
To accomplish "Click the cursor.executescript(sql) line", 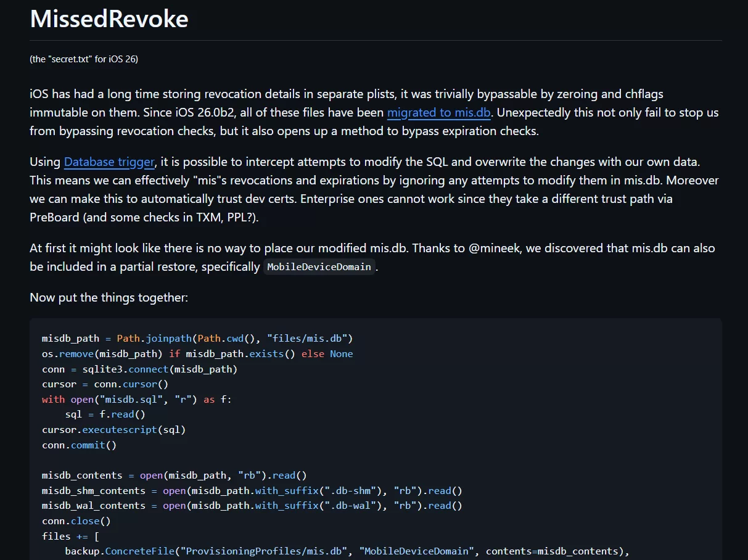I will (x=113, y=429).
